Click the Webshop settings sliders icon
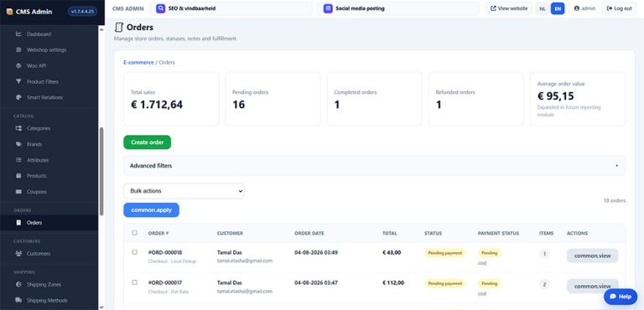This screenshot has width=644, height=310. 18,49
